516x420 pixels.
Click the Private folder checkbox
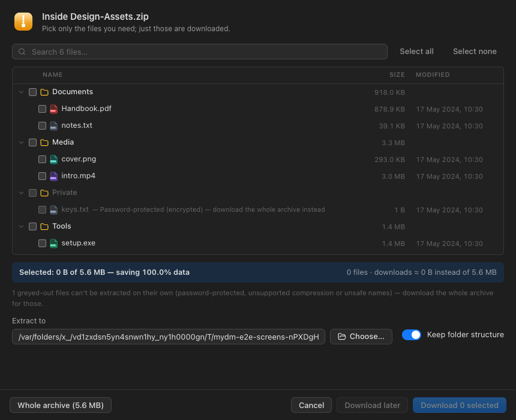coord(32,193)
